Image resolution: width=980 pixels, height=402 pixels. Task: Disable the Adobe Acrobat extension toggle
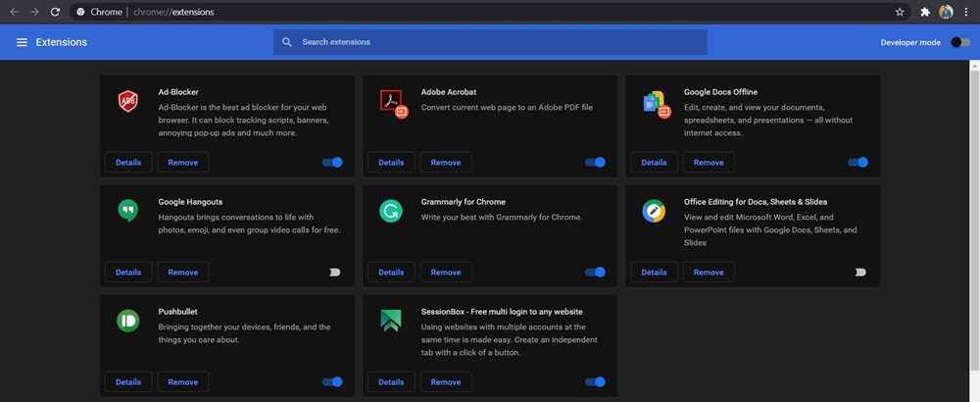pyautogui.click(x=595, y=163)
